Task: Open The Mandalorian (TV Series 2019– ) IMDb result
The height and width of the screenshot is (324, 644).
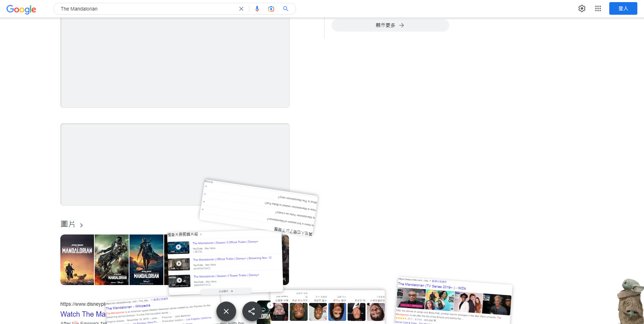Action: point(432,286)
